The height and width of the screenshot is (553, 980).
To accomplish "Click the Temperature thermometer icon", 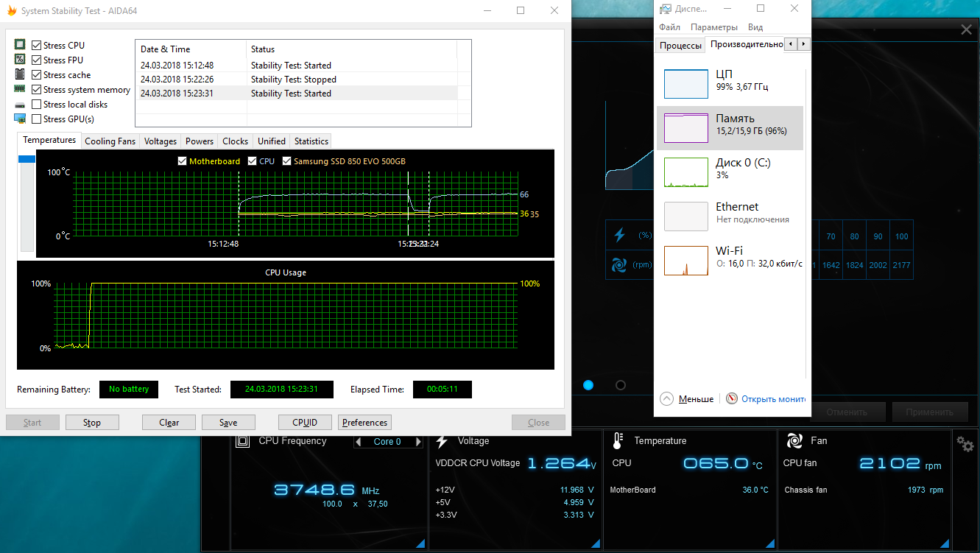I will coord(618,440).
